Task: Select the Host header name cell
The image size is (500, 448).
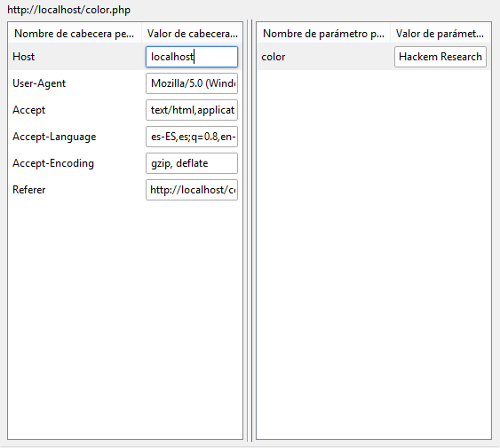Action: (x=75, y=57)
